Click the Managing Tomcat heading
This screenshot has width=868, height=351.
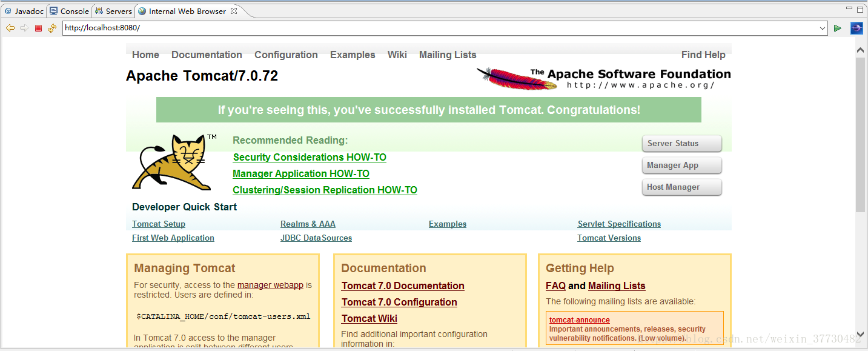pos(185,268)
